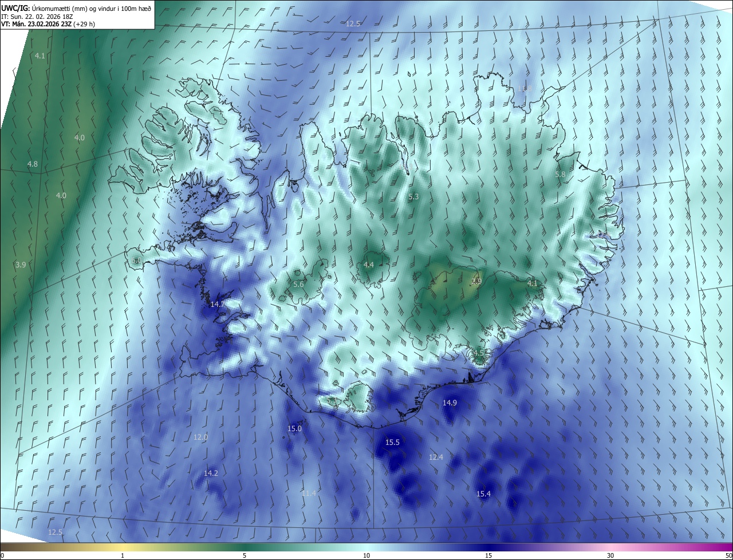The width and height of the screenshot is (733, 560).
Task: Select the 4.4 value over the ice cap
Action: [369, 265]
